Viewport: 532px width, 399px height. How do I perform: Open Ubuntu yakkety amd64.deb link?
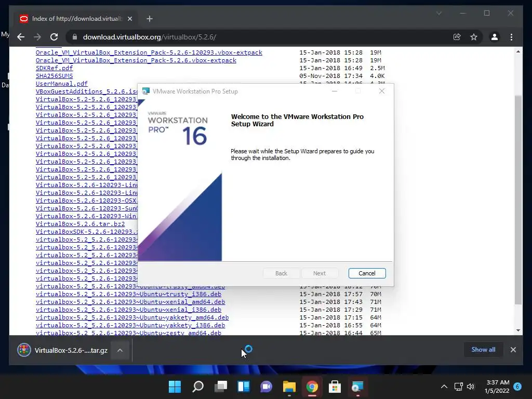[132, 318]
